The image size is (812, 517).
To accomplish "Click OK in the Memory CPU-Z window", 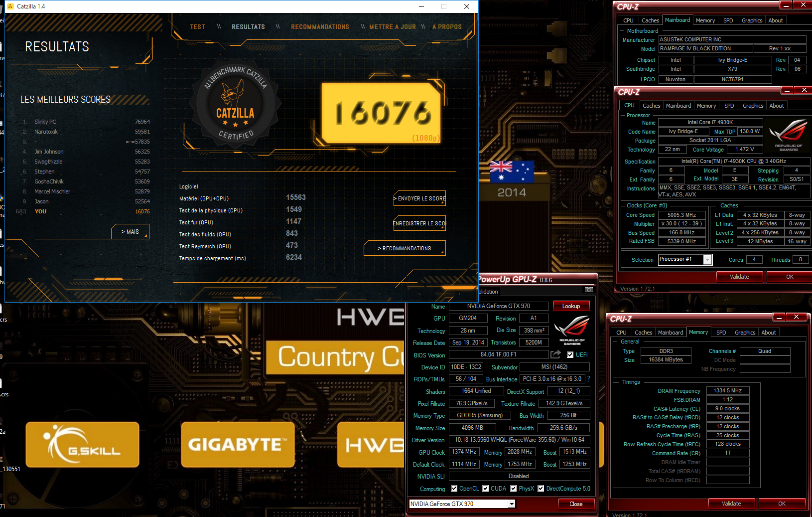I will click(x=782, y=504).
